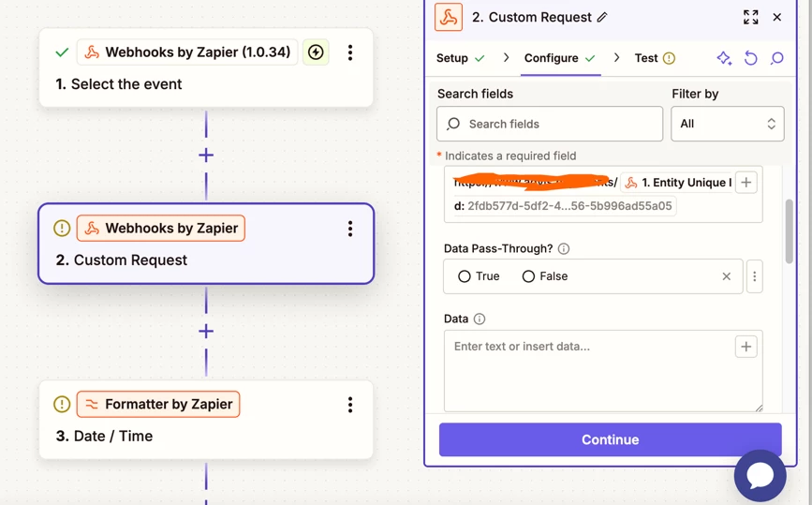
Task: Click the undo/refresh arrow icon
Action: [x=750, y=58]
